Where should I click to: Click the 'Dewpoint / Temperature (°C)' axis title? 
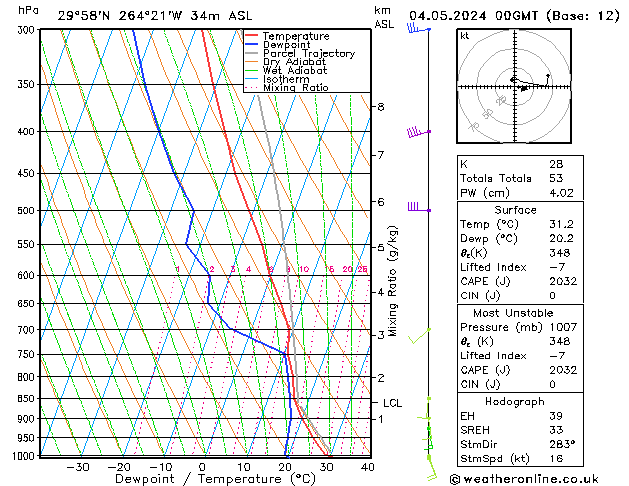pos(215,479)
